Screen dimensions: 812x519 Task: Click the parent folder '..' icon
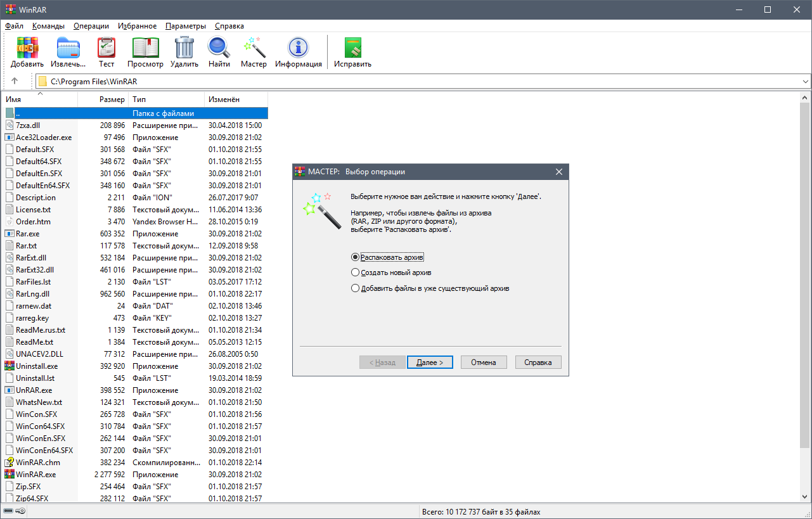(10, 113)
